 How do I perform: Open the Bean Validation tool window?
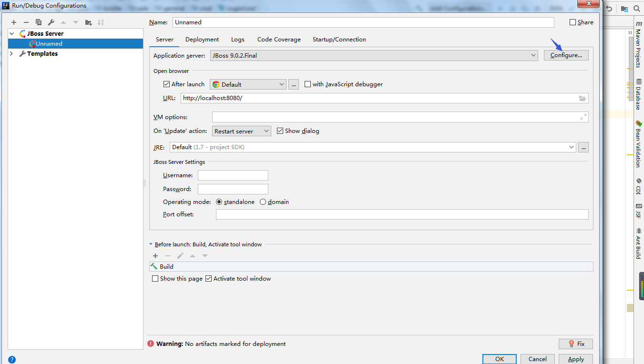(638, 144)
